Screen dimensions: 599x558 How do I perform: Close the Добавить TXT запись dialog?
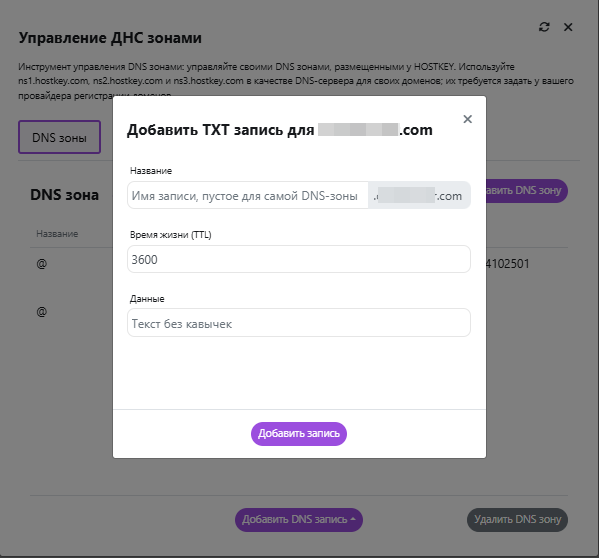(x=467, y=119)
